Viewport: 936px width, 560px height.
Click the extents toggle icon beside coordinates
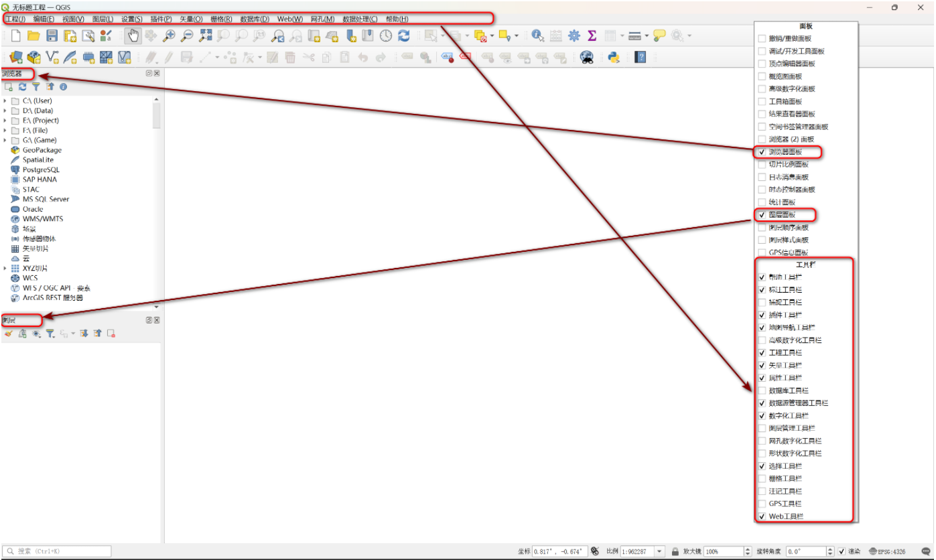[x=594, y=551]
